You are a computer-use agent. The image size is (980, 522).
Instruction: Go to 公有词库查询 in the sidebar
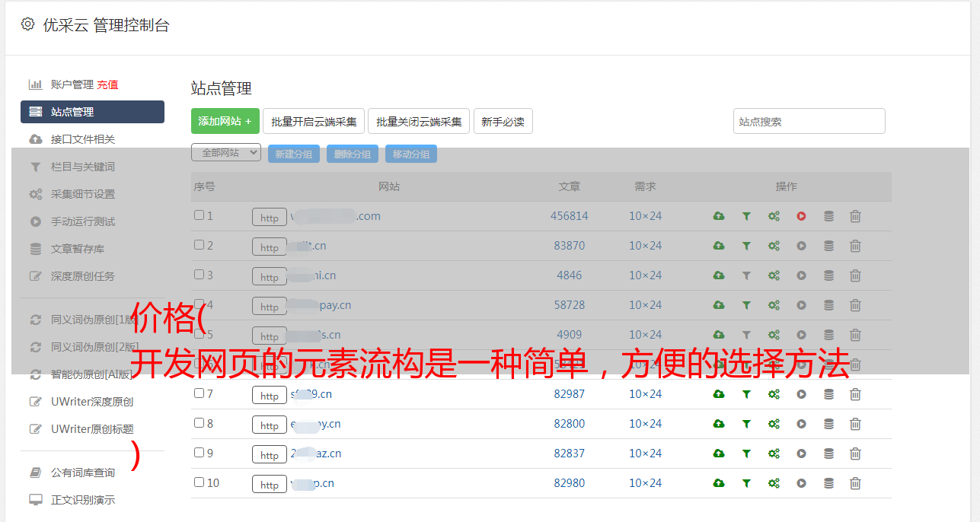pos(83,473)
